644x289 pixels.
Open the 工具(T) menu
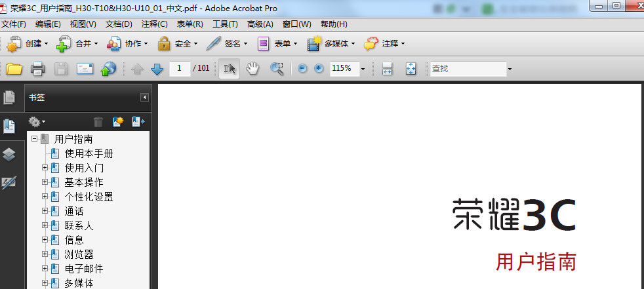click(x=225, y=24)
